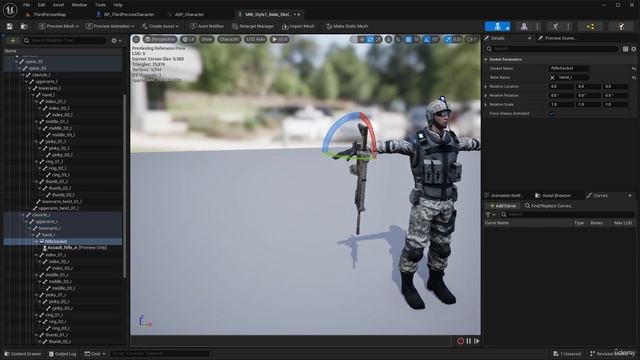The height and width of the screenshot is (360, 640).
Task: Select the scale gizmo mode icon
Action: point(378,39)
